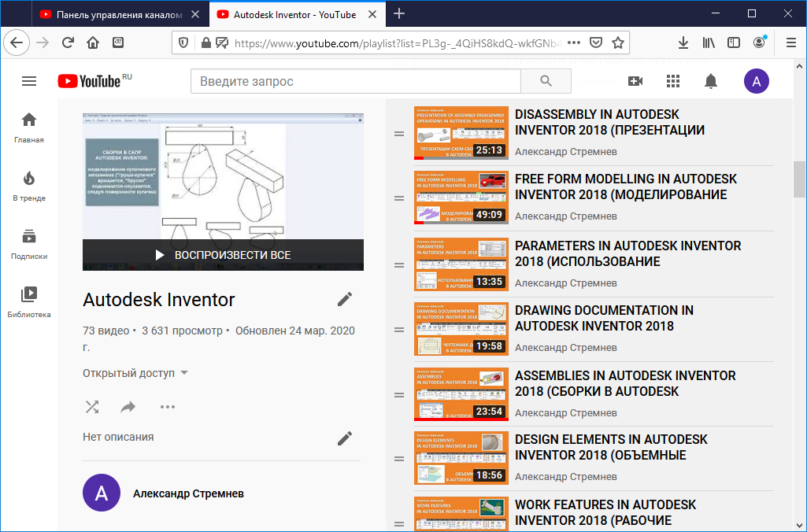This screenshot has width=807, height=532.
Task: Bookmark this page with the star icon
Action: [x=618, y=42]
